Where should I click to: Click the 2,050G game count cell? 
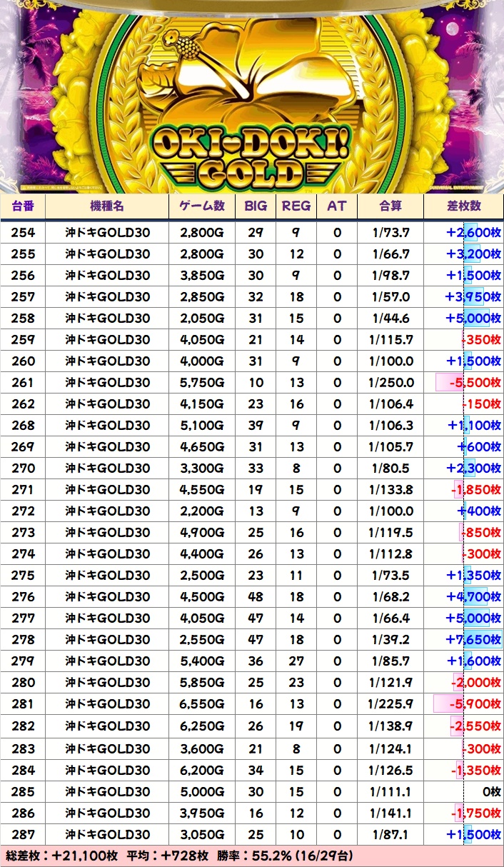tap(202, 319)
